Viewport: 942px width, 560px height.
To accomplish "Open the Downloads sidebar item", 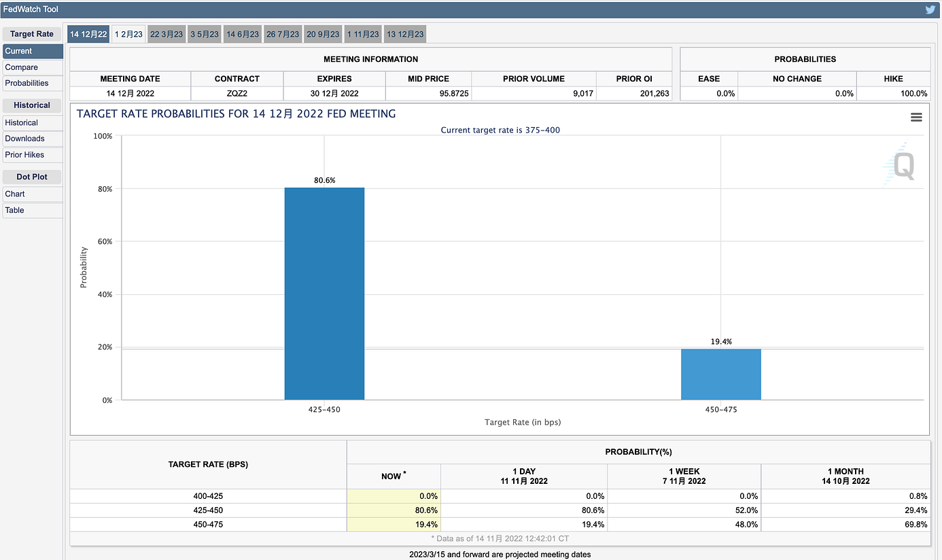I will (x=33, y=139).
